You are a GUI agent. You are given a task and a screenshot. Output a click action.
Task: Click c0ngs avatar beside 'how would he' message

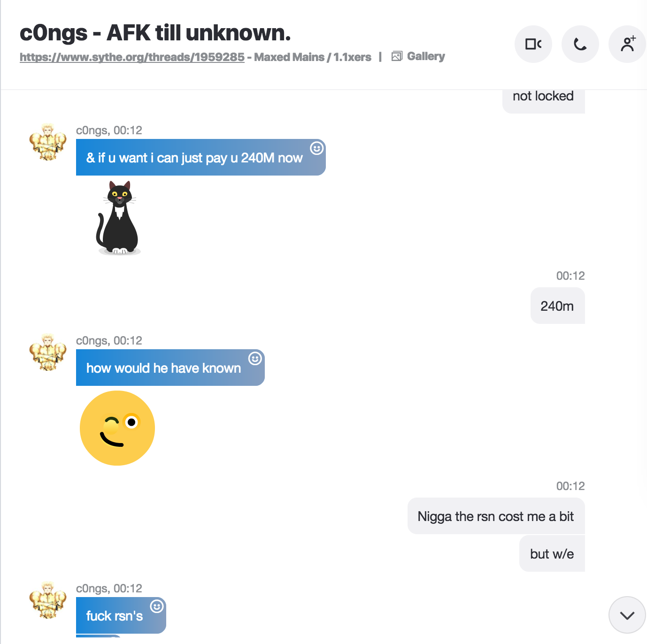coord(48,352)
